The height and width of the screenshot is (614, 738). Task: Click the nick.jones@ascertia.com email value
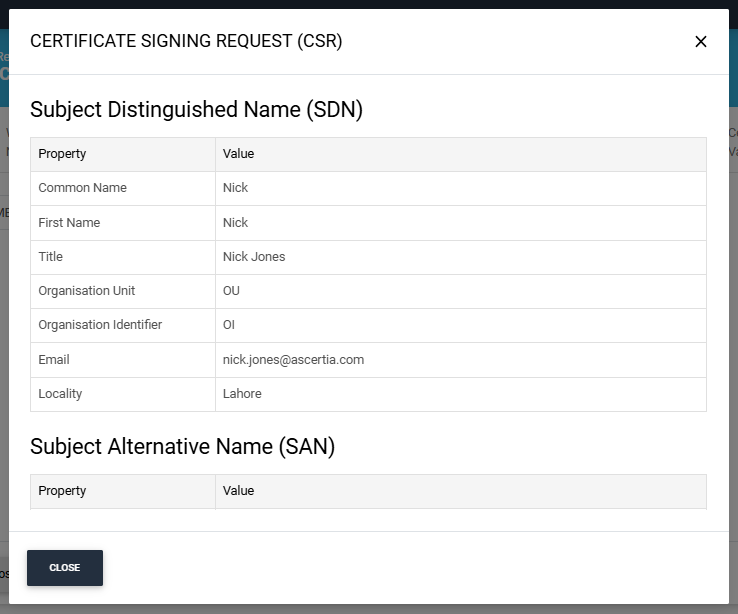coord(293,360)
